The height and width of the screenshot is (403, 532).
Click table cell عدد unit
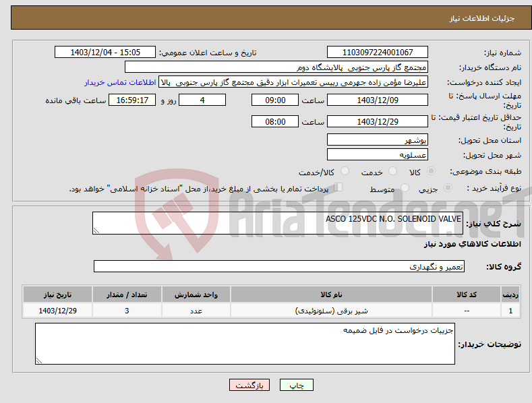tap(196, 311)
